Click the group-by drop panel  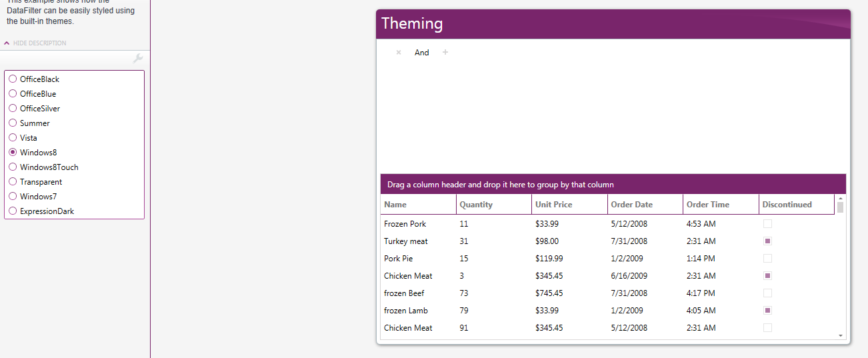point(613,185)
